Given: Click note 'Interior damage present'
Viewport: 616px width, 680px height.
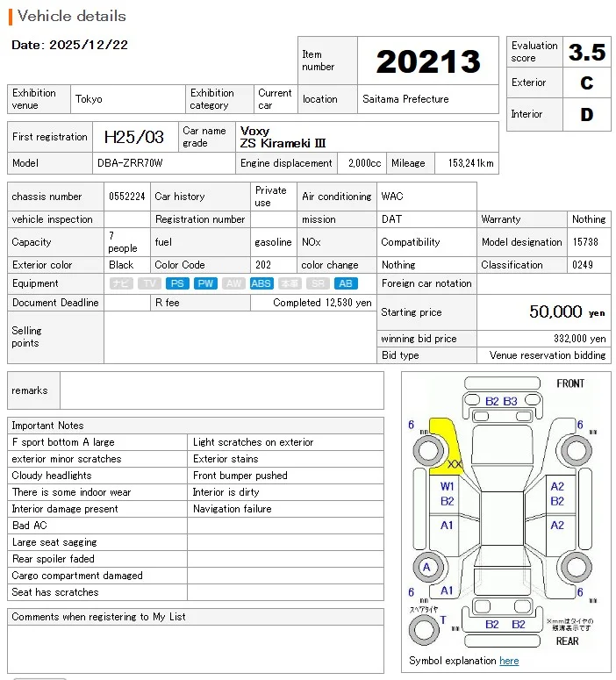Looking at the screenshot, I should (65, 509).
